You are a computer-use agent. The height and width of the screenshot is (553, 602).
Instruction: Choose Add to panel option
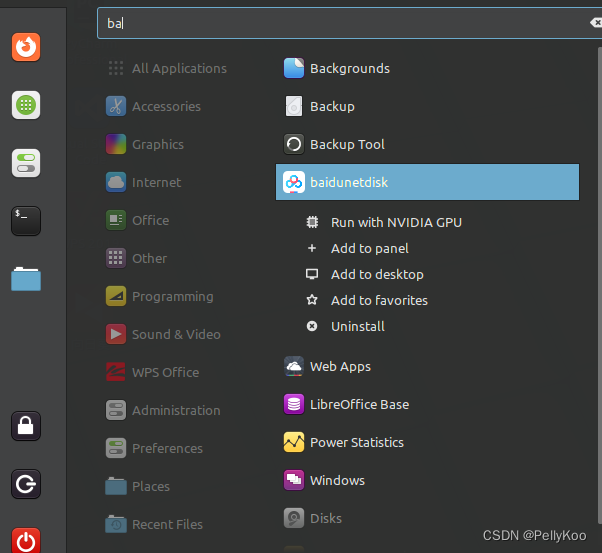[357, 248]
